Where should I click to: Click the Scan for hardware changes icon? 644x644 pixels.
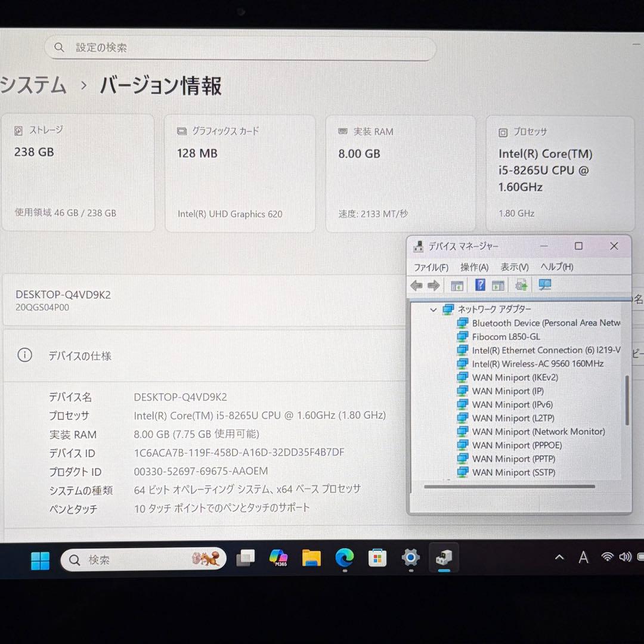coord(521,285)
